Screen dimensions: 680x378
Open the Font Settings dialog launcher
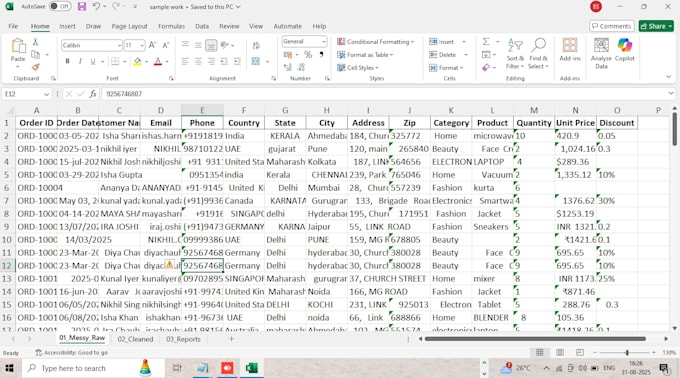pyautogui.click(x=171, y=78)
